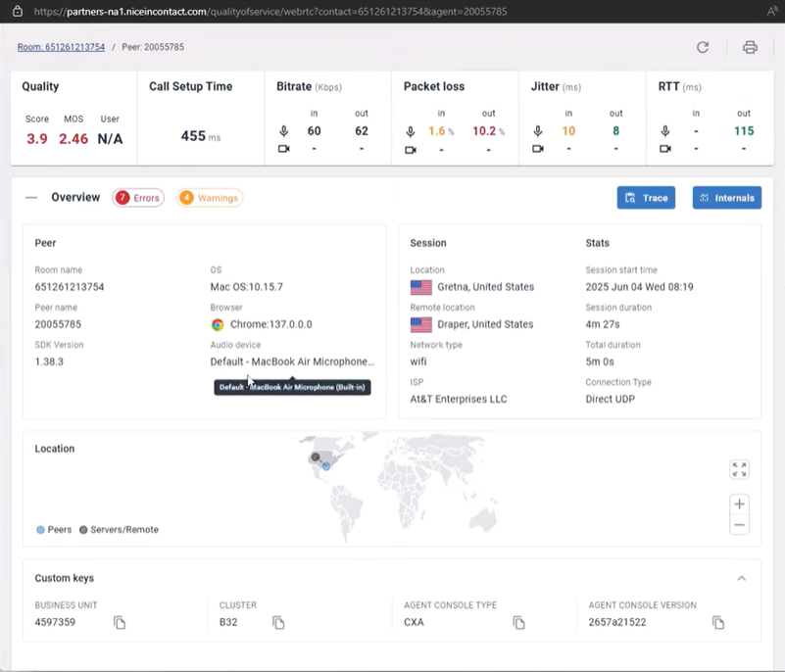Copy the Cluster value B32
The height and width of the screenshot is (672, 785).
278,623
